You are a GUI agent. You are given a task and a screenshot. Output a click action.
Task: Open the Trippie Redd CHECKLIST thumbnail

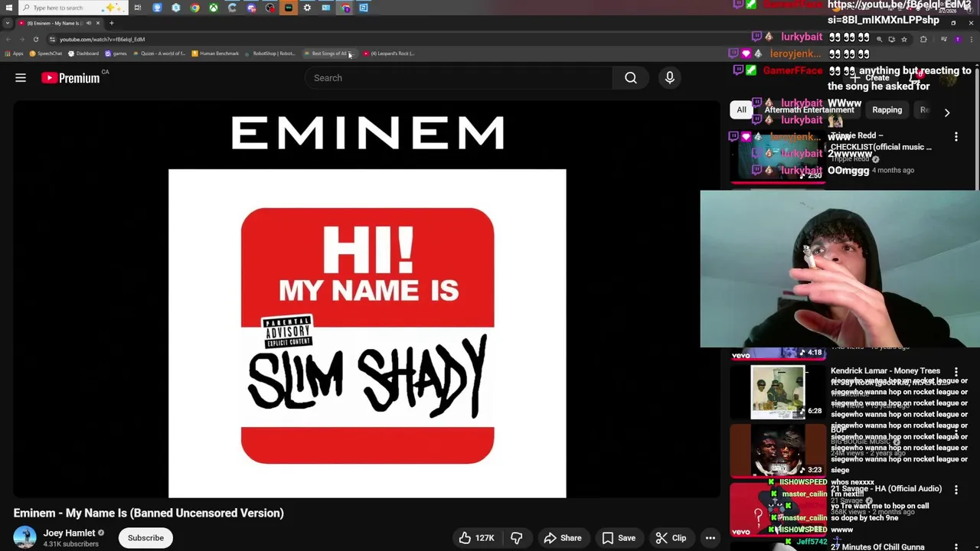tap(777, 157)
